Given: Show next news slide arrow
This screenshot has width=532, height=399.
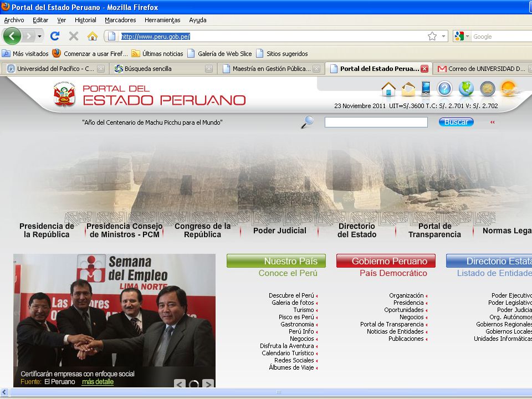Looking at the screenshot, I should 208,383.
